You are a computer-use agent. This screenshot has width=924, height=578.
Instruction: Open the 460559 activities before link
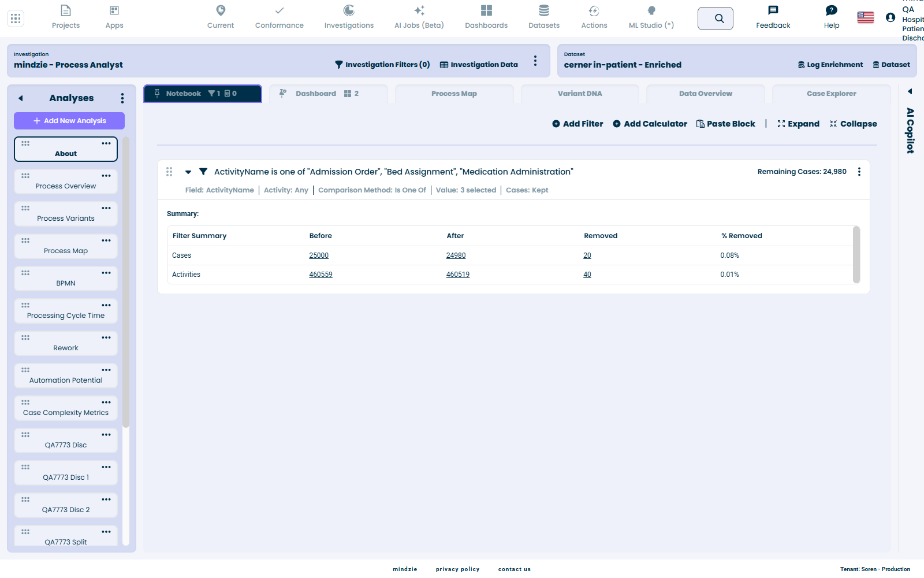click(x=321, y=275)
